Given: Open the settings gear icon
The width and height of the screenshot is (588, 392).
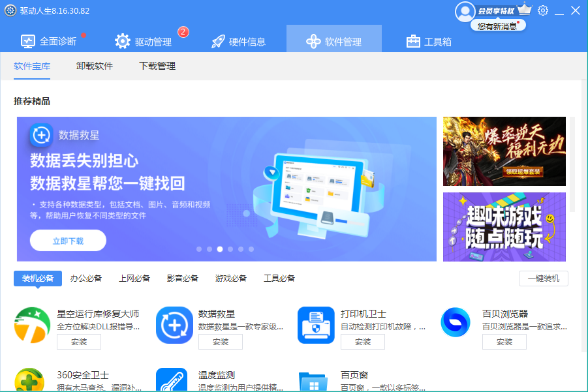Looking at the screenshot, I should point(543,10).
